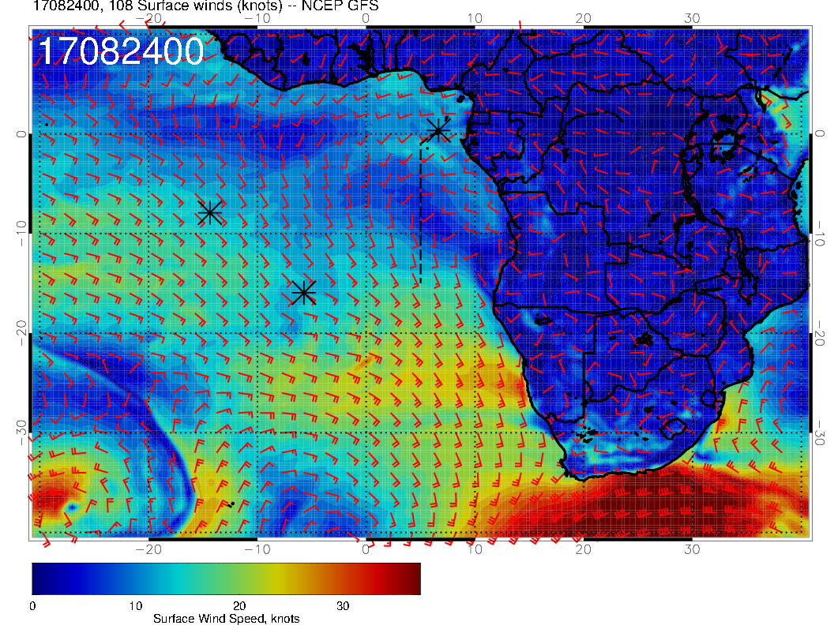
Task: Click the -20 latitude label on the left axis
Action: point(21,333)
